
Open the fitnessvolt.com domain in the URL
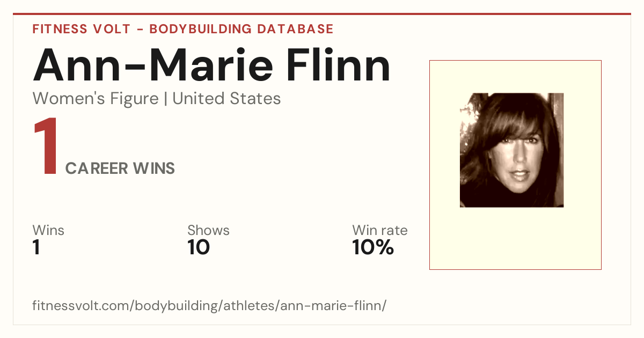(x=82, y=306)
